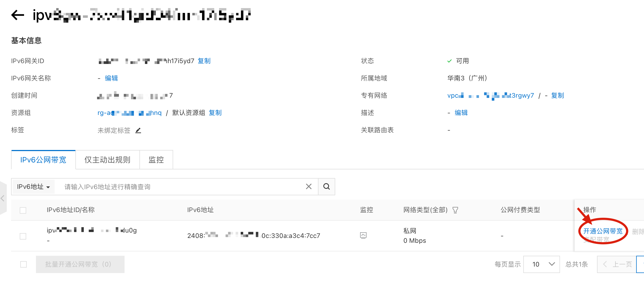Screen dimensions: 644x307
Task: Click the edit tags pencil icon
Action: pos(138,131)
